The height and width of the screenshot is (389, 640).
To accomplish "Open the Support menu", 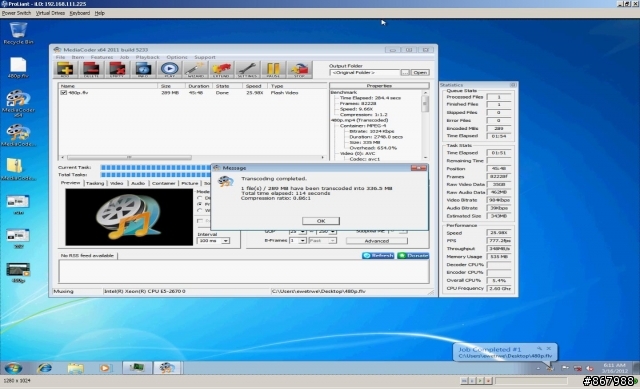I will [x=204, y=57].
